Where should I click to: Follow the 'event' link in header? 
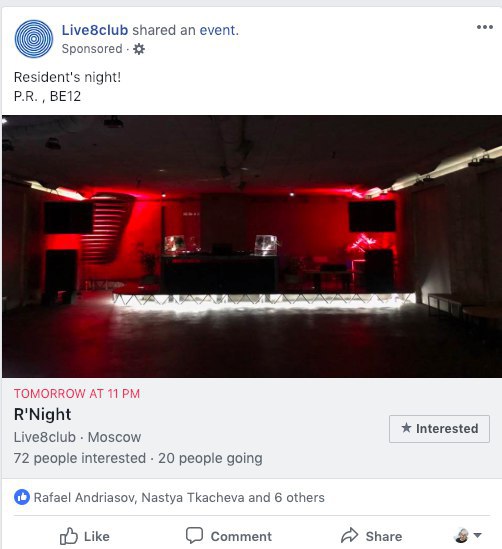[x=219, y=30]
